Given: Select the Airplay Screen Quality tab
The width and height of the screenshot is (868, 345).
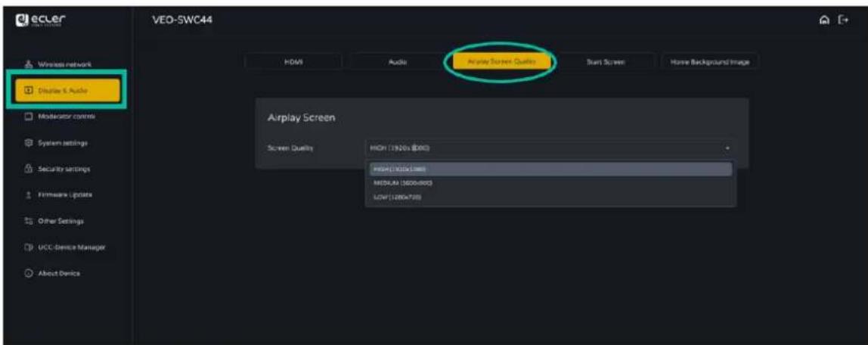Looking at the screenshot, I should pos(502,62).
